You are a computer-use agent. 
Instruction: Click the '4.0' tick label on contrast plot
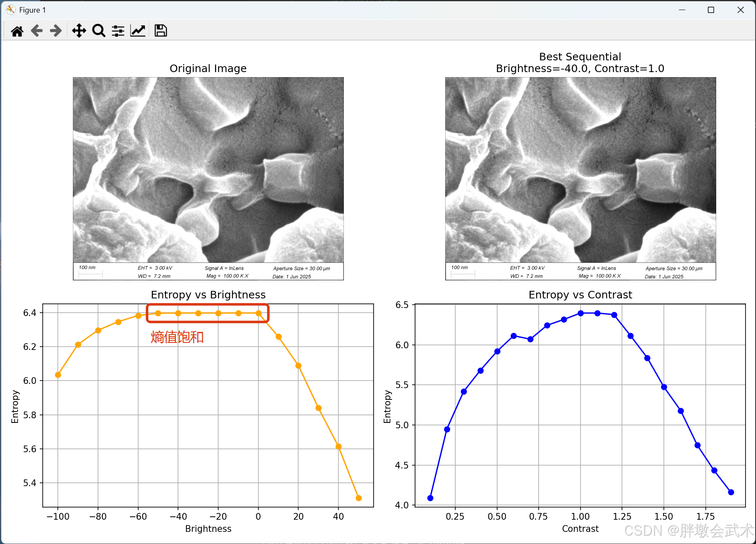402,505
